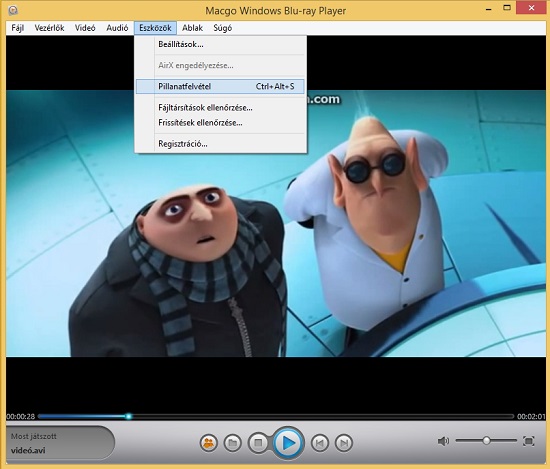Open the Súgó menu
This screenshot has height=469, width=550.
223,28
